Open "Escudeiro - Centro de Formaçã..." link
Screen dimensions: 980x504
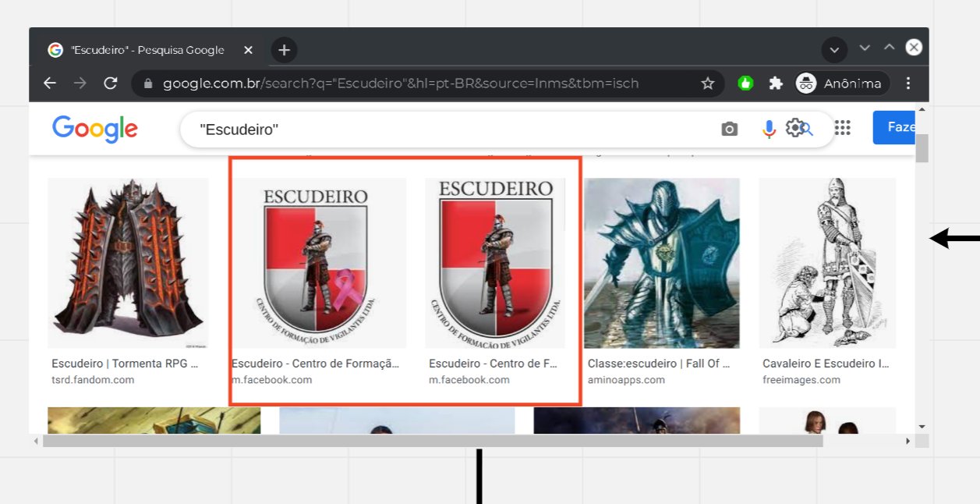tap(315, 364)
